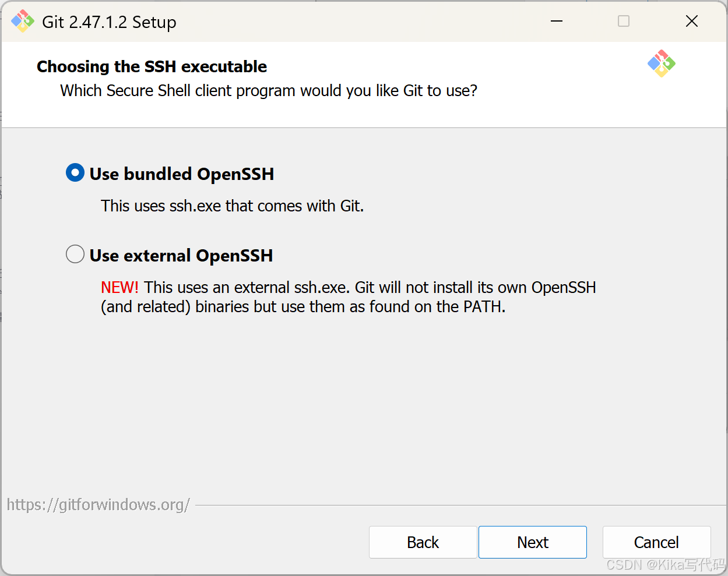Viewport: 728px width, 576px height.
Task: Click the "Choosing the SSH executable" heading
Action: point(152,67)
